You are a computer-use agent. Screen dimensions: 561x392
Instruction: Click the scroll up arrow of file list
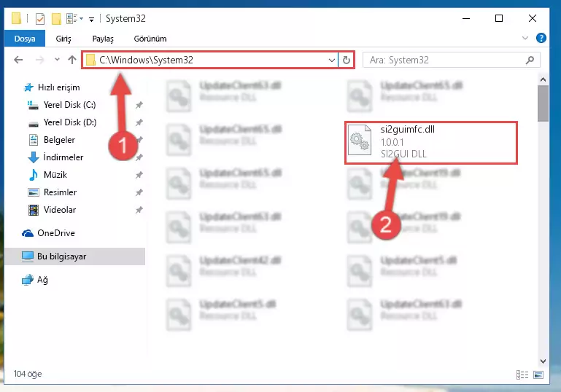pyautogui.click(x=543, y=79)
